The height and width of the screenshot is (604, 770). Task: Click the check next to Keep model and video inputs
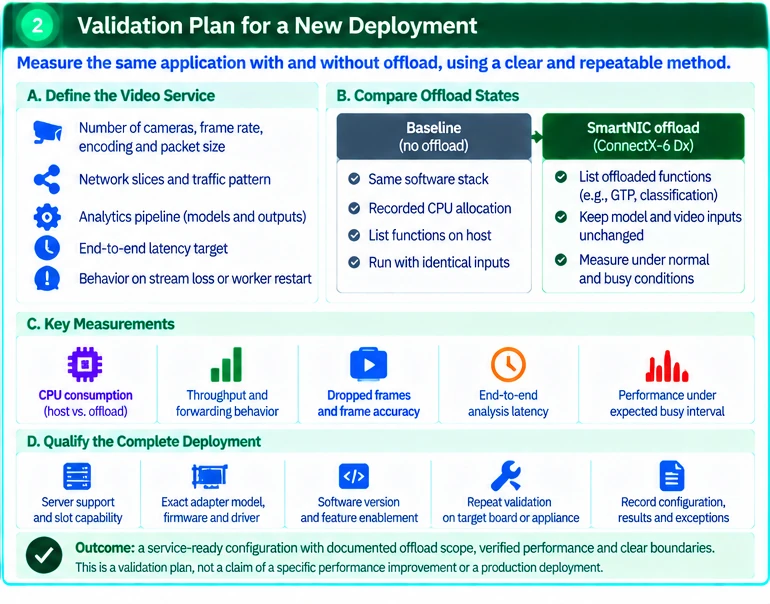click(561, 217)
